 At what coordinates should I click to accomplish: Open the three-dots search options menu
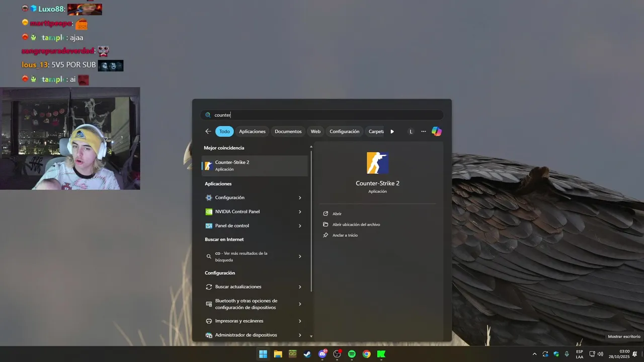click(424, 131)
